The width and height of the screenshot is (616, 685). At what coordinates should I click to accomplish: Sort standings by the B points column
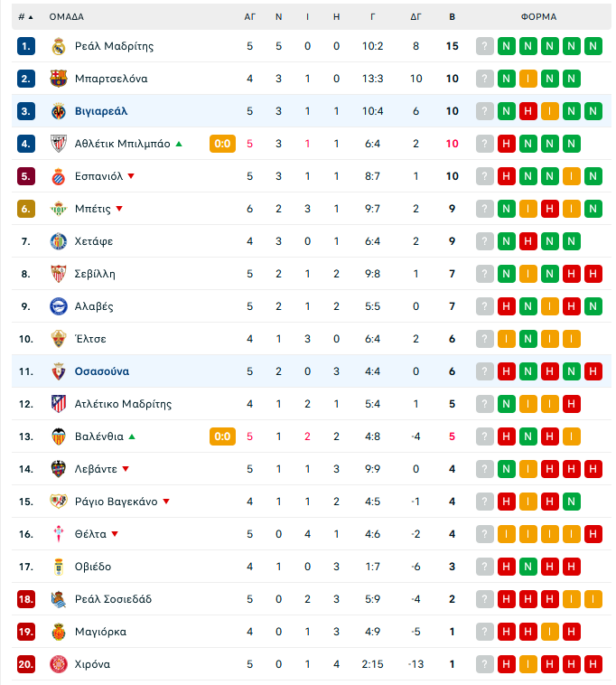pos(453,17)
